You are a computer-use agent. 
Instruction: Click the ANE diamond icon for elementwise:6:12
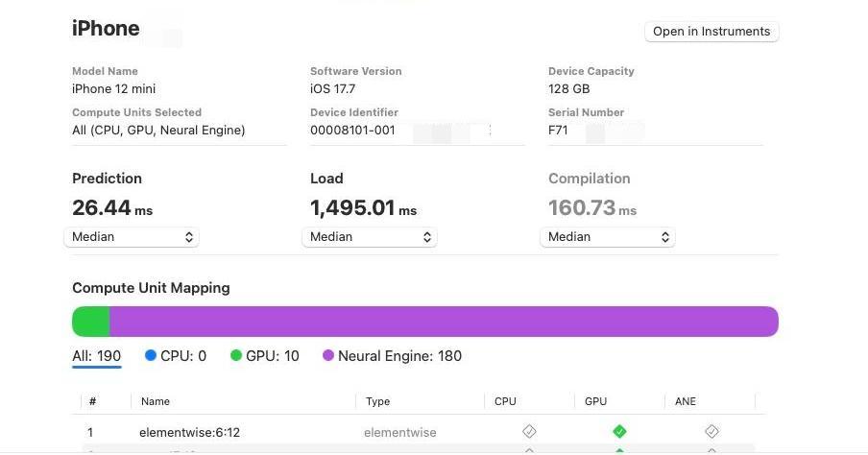point(711,431)
